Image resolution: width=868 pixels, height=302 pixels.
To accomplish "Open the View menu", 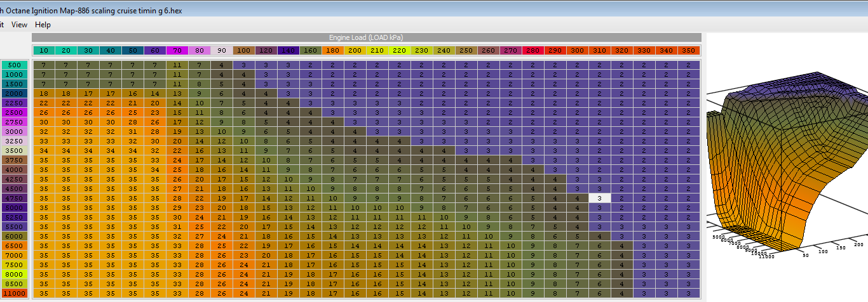I will point(19,25).
